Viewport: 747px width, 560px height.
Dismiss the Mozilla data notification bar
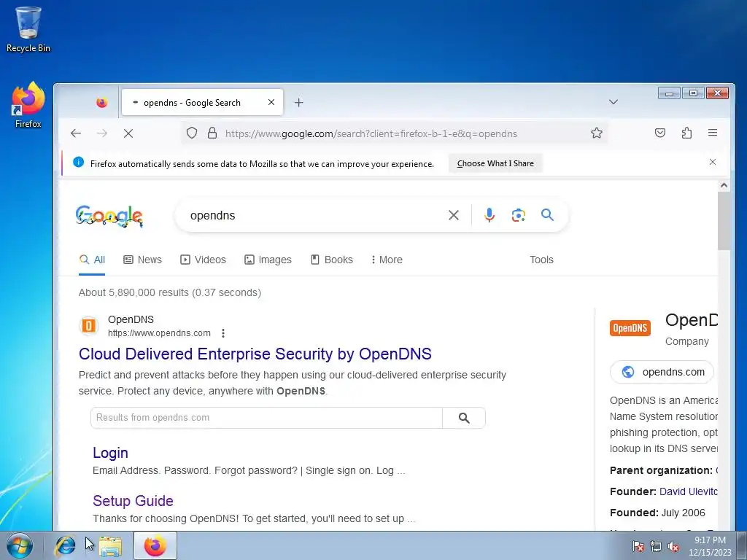(x=712, y=162)
